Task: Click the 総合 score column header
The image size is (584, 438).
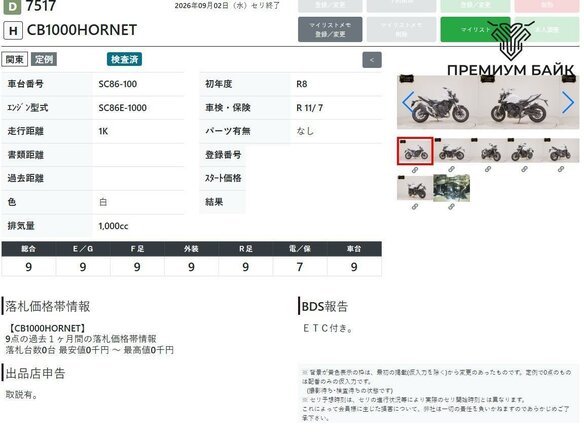Action: 29,249
